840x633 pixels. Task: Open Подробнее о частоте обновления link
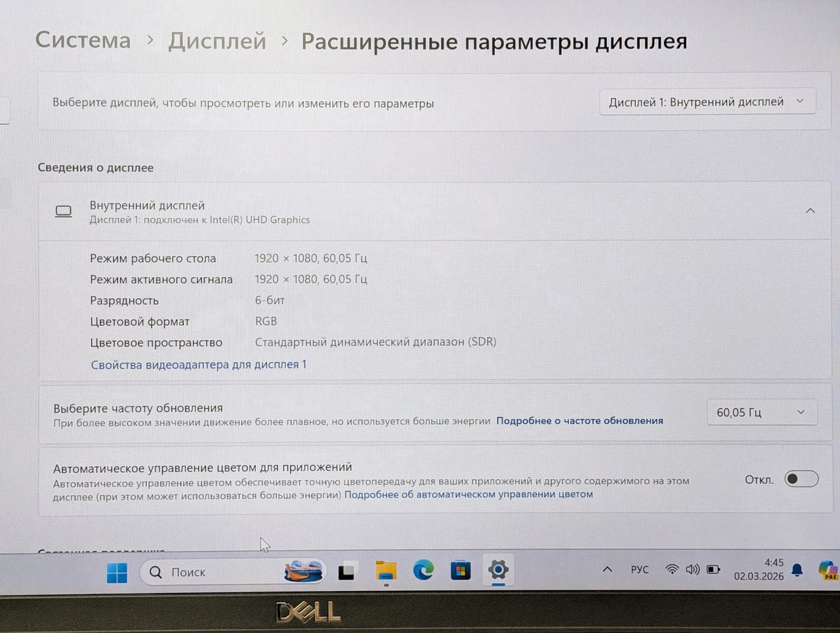point(579,420)
